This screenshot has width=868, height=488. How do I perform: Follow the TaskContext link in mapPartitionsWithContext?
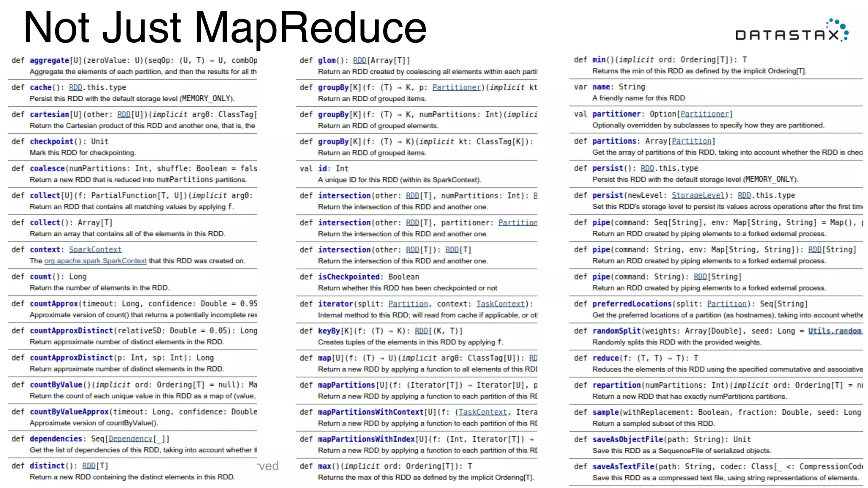pyautogui.click(x=483, y=412)
